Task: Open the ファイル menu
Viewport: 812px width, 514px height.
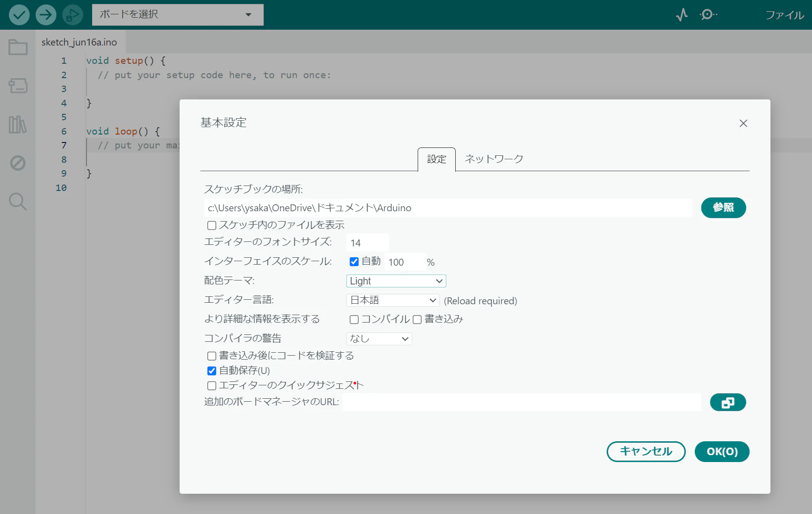Action: coord(785,15)
